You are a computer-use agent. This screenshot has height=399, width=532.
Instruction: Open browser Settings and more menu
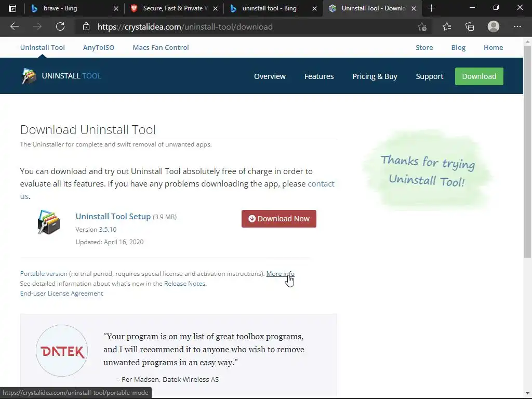pyautogui.click(x=517, y=26)
